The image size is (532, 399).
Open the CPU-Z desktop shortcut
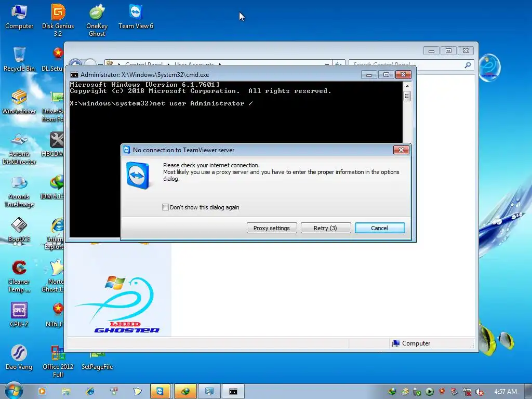(19, 315)
